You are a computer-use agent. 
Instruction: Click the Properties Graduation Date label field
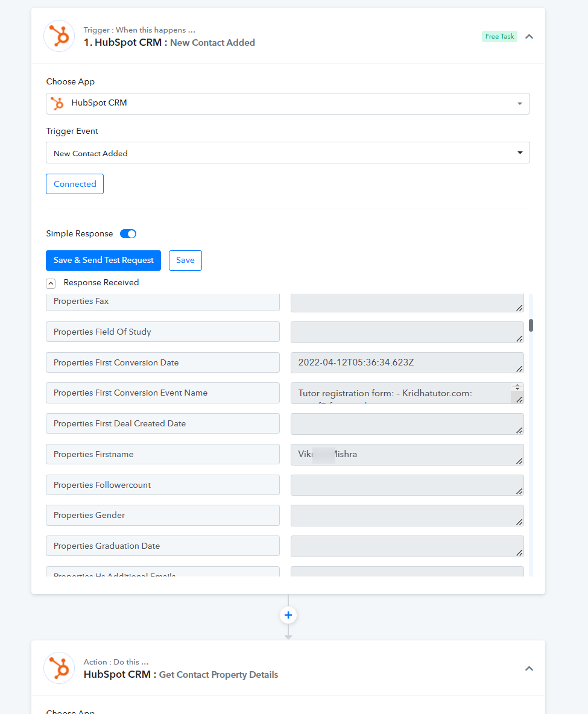163,546
